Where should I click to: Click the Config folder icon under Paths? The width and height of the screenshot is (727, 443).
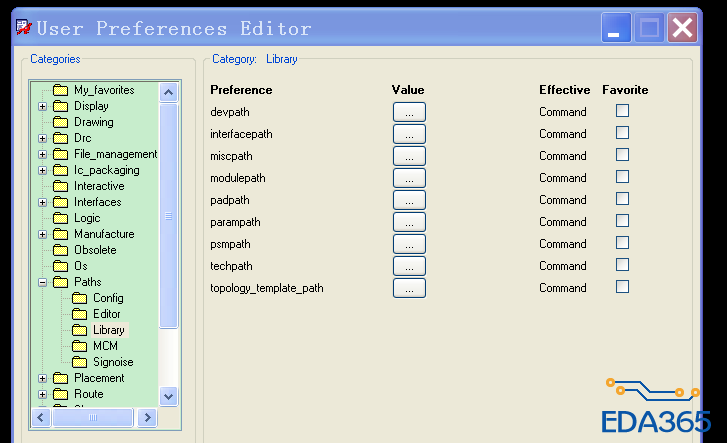pos(80,298)
